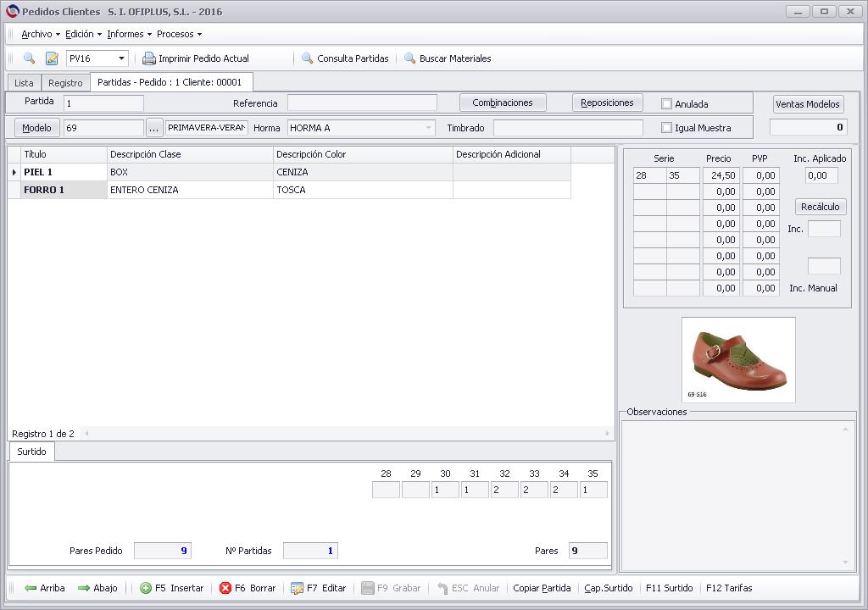Click the Combinaciones button

(x=503, y=103)
